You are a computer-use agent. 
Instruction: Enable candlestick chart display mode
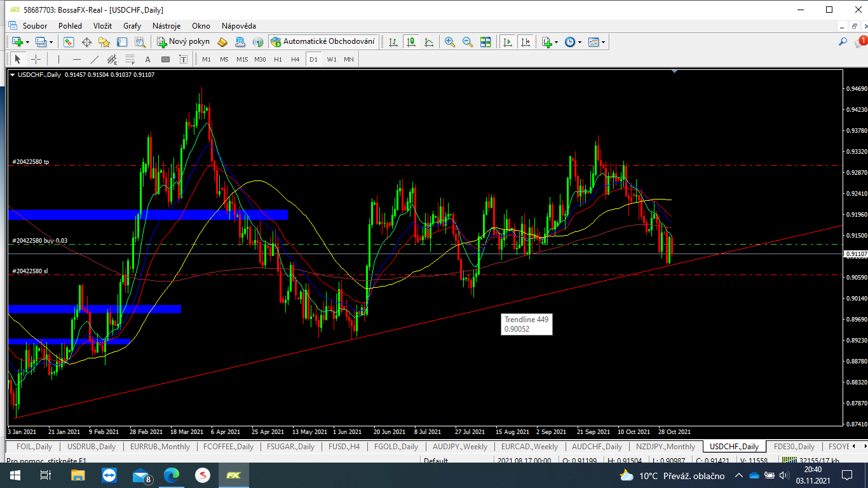[411, 42]
